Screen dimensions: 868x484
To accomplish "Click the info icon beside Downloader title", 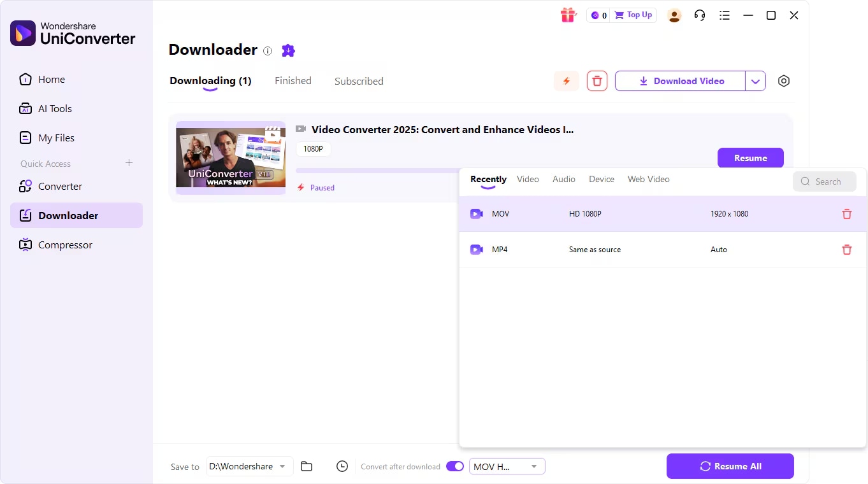I will [x=268, y=51].
